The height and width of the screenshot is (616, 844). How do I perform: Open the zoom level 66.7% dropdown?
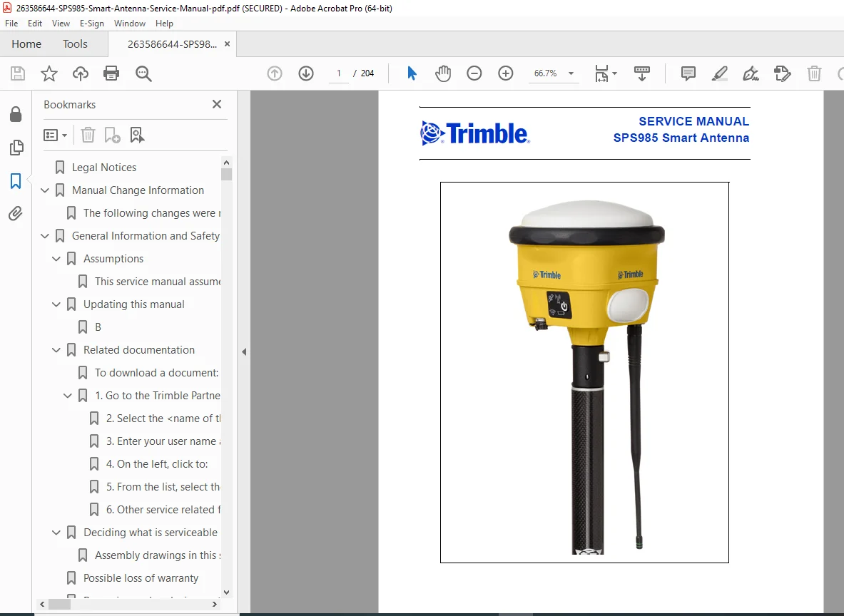click(x=571, y=73)
